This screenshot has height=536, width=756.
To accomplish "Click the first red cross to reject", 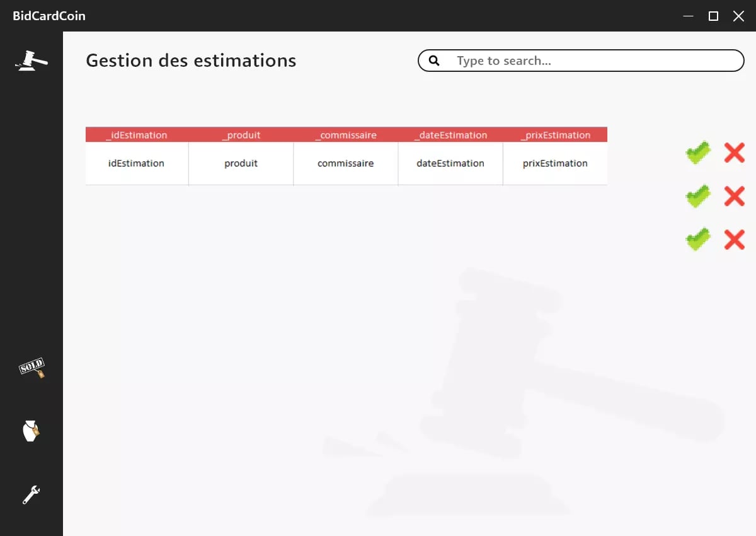I will point(734,153).
